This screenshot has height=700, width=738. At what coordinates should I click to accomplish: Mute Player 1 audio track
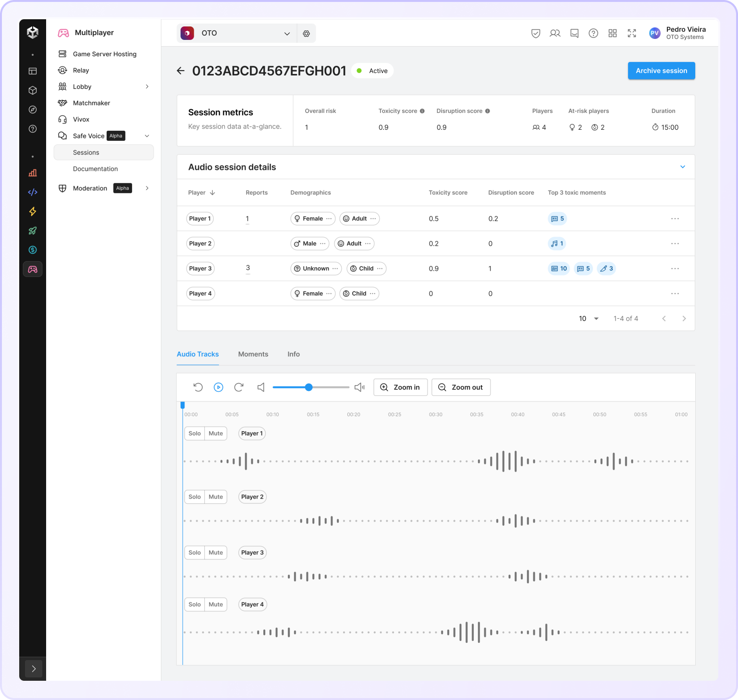(x=216, y=433)
